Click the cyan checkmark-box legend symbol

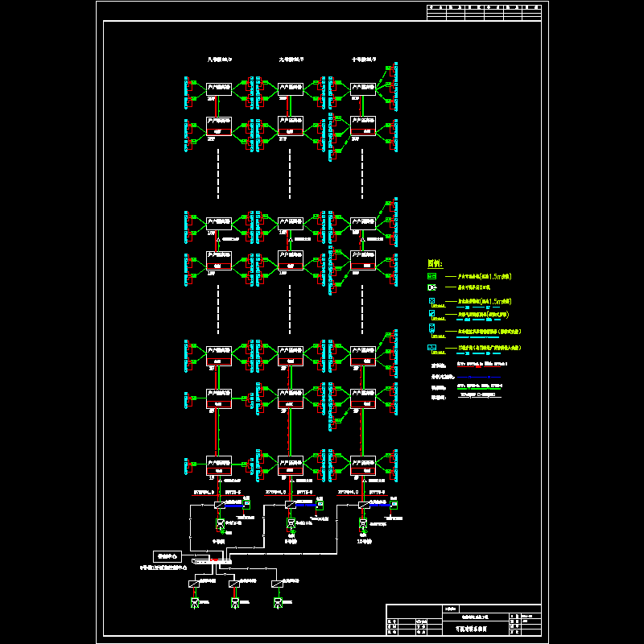click(432, 314)
